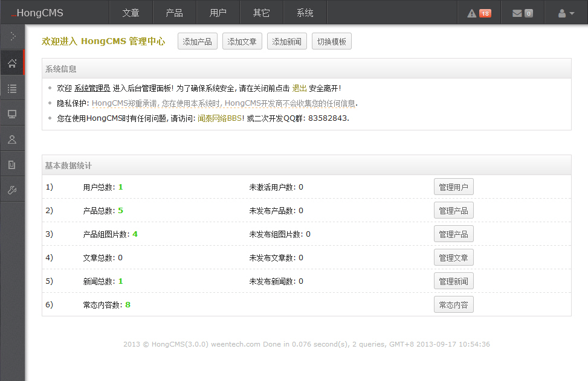This screenshot has height=381, width=588.
Task: Open the 常态内容 button in statistics table
Action: point(453,305)
